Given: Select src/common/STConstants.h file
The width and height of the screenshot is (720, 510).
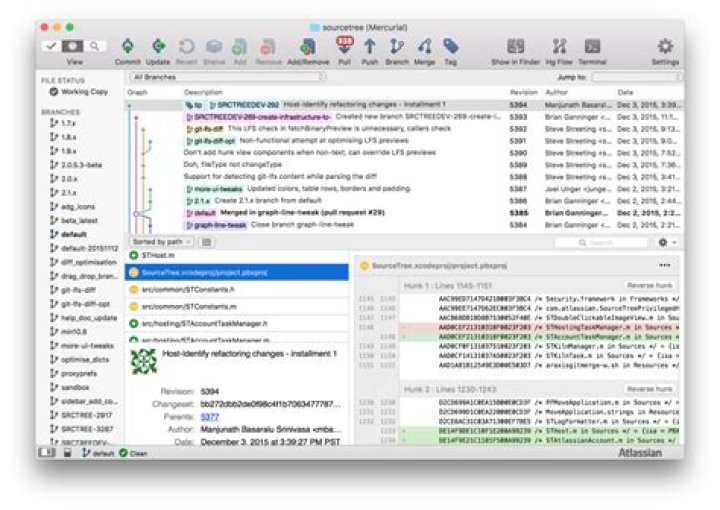Looking at the screenshot, I should click(x=236, y=289).
